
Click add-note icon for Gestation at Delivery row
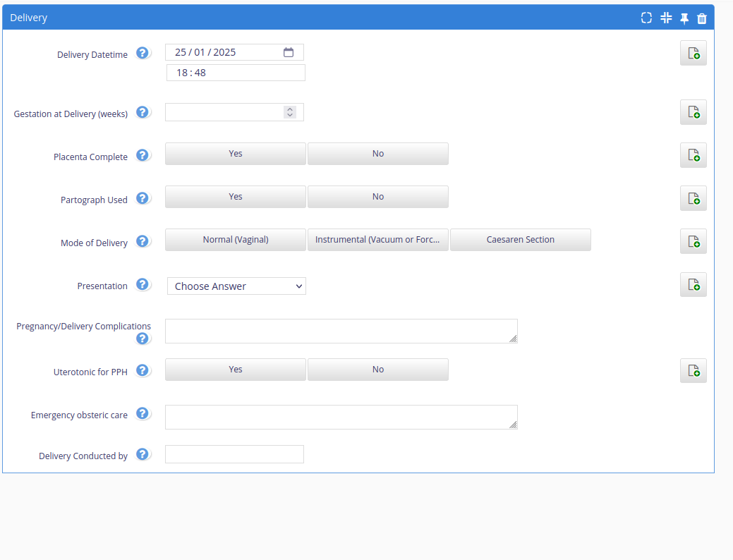pos(693,112)
